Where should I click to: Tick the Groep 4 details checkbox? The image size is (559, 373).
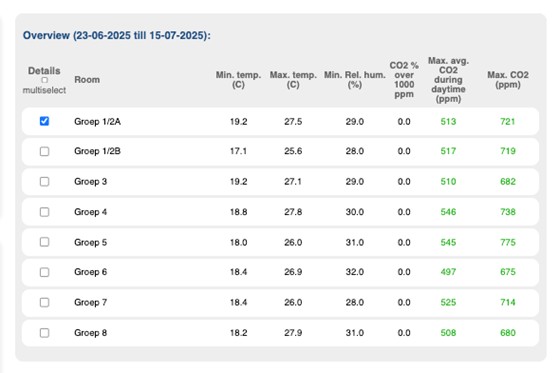(44, 212)
